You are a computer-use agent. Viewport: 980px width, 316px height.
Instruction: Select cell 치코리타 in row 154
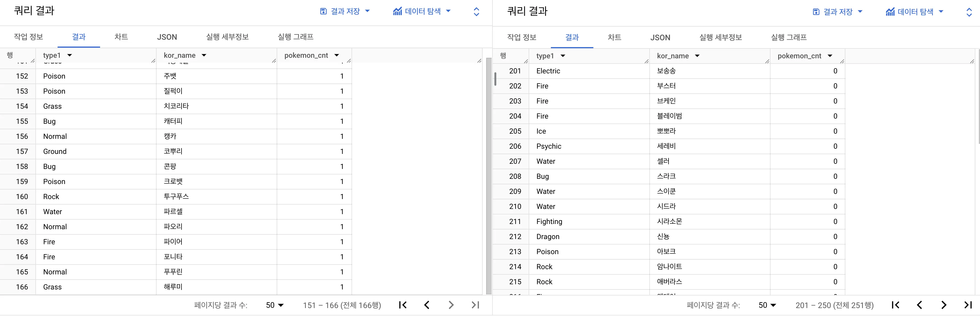coord(216,106)
